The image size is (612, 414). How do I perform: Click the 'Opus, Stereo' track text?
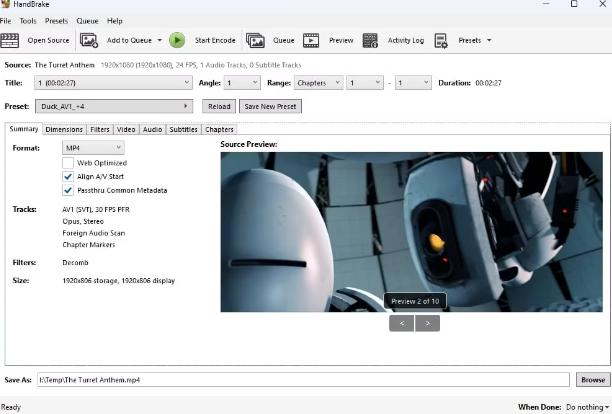pos(83,221)
